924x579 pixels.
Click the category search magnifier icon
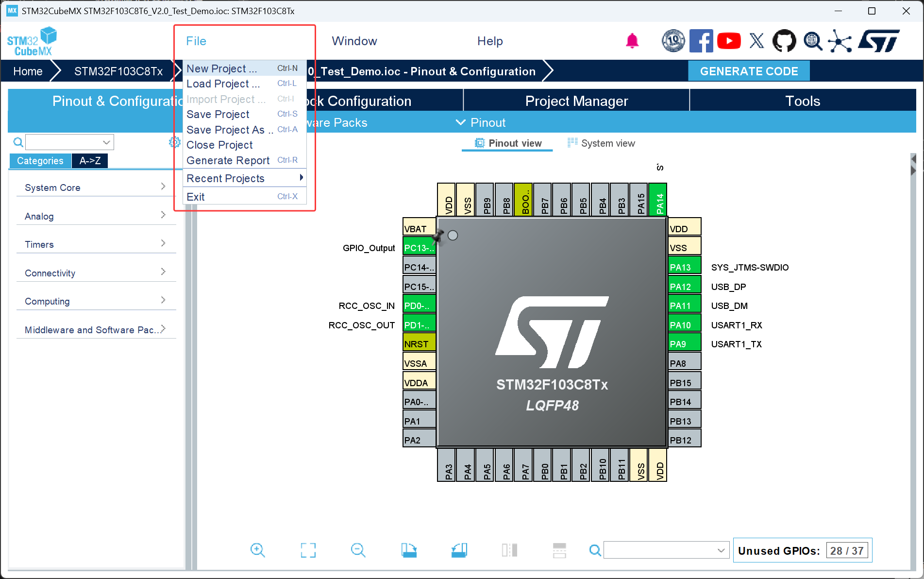tap(18, 142)
